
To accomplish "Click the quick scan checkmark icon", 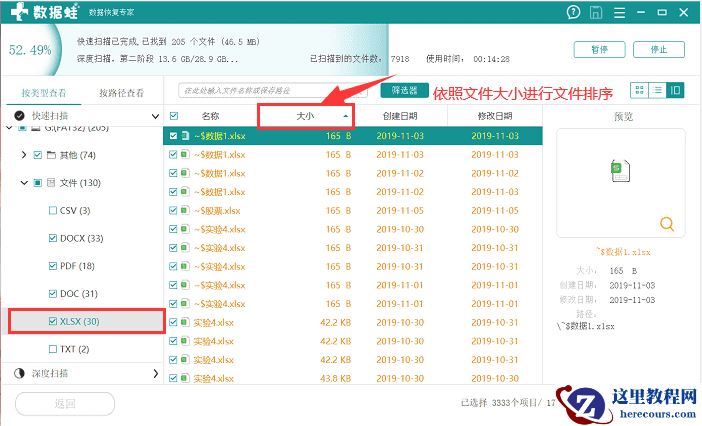I will [x=19, y=116].
